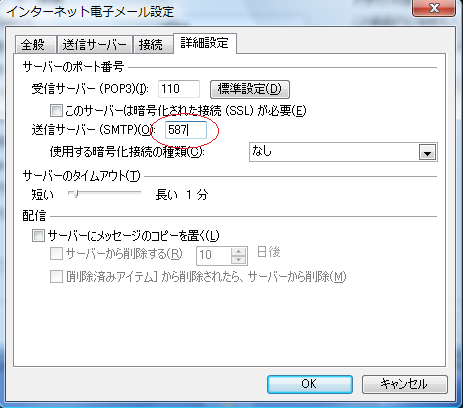464x408 pixels.
Task: Click the 詳細設定 tab
Action: [x=205, y=43]
